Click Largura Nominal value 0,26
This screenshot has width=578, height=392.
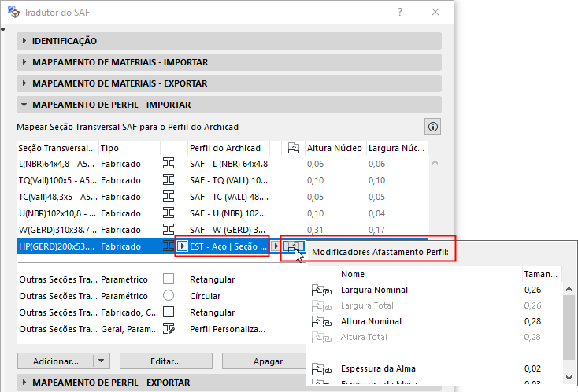(x=532, y=290)
